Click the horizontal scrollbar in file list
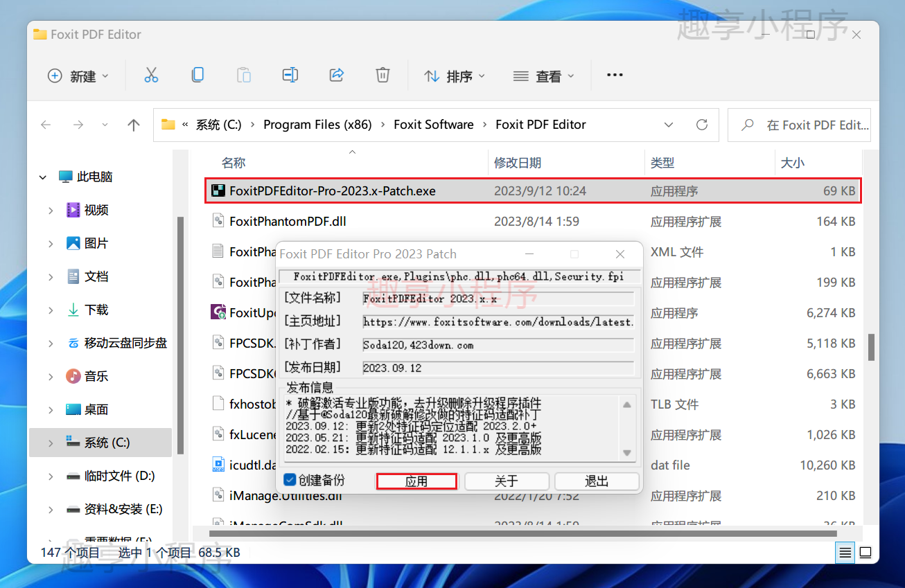The image size is (905, 588). (523, 533)
